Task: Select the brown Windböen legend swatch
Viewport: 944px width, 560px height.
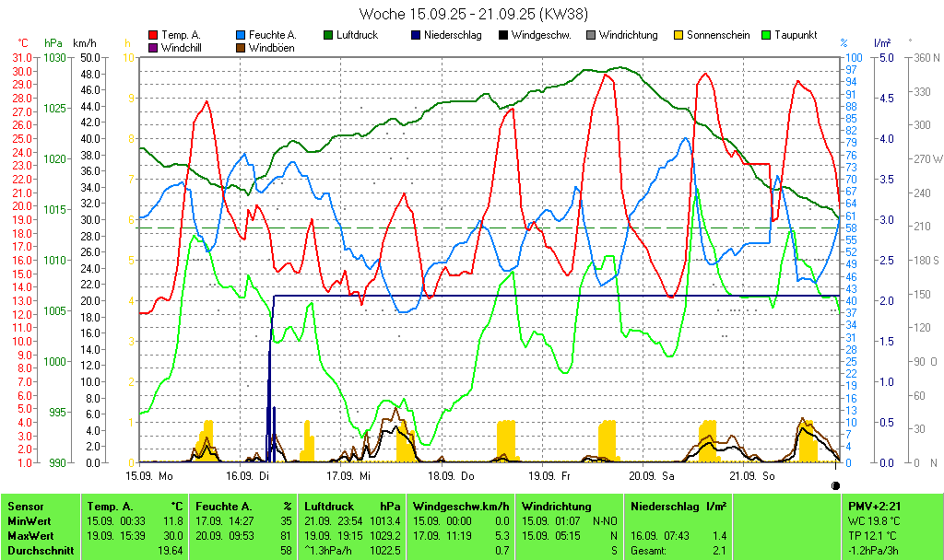Action: pyautogui.click(x=242, y=48)
